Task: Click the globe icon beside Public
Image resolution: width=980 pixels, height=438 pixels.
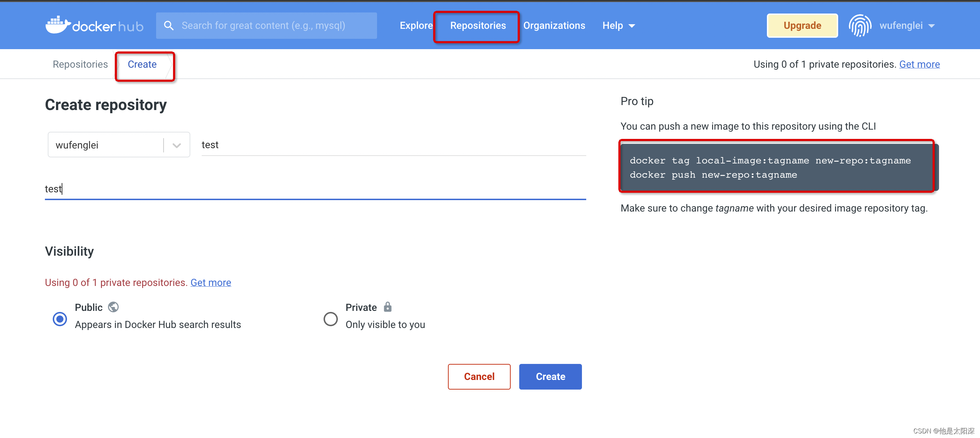Action: click(113, 307)
